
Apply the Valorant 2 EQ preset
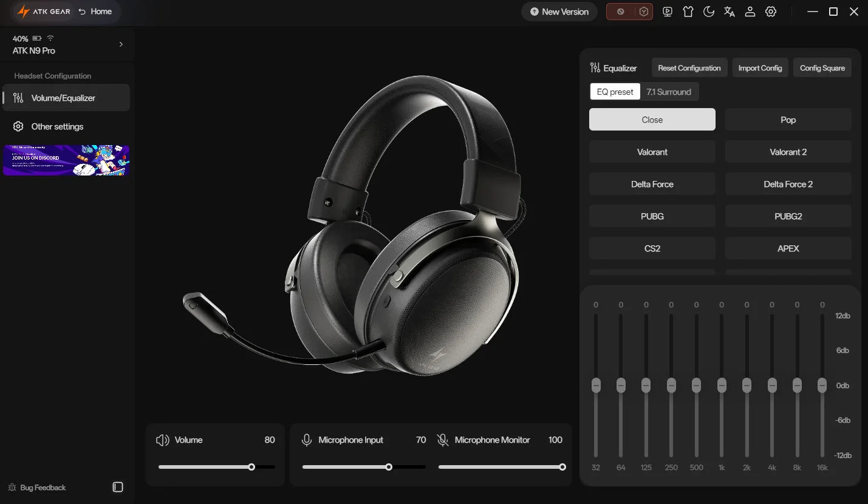pyautogui.click(x=788, y=152)
